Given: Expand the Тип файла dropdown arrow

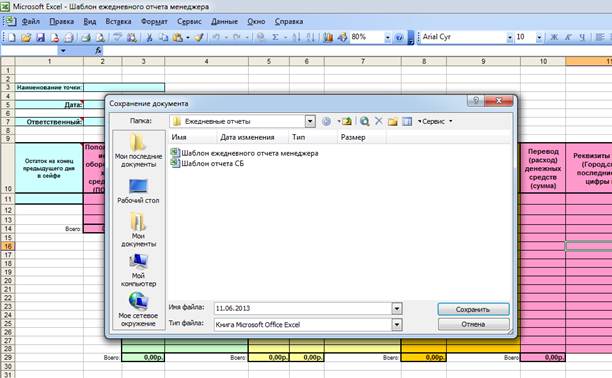Looking at the screenshot, I should 397,325.
